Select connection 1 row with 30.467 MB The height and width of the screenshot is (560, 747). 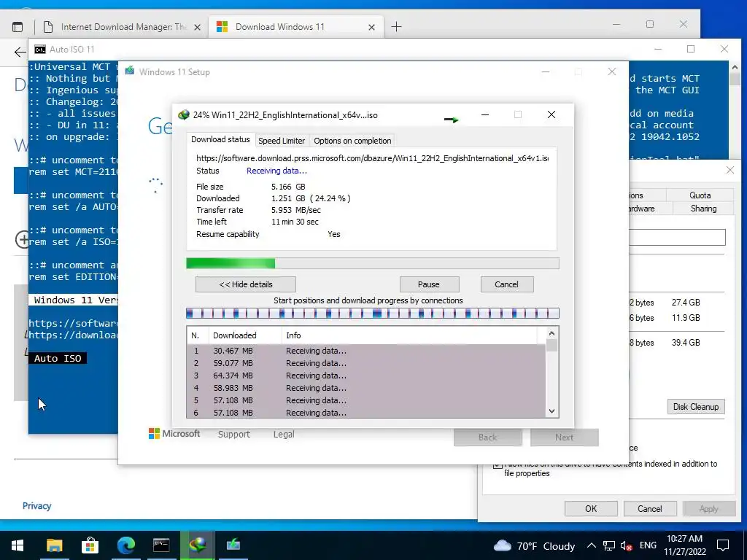coord(366,351)
